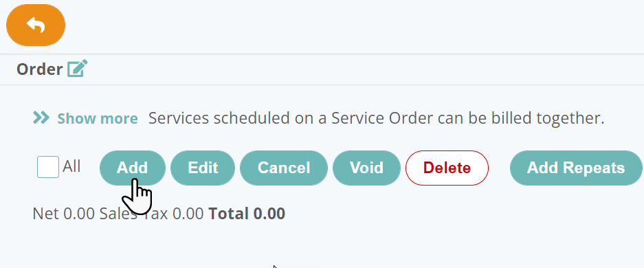Click the orange back arrow button
Image resolution: width=644 pixels, height=268 pixels.
(36, 25)
